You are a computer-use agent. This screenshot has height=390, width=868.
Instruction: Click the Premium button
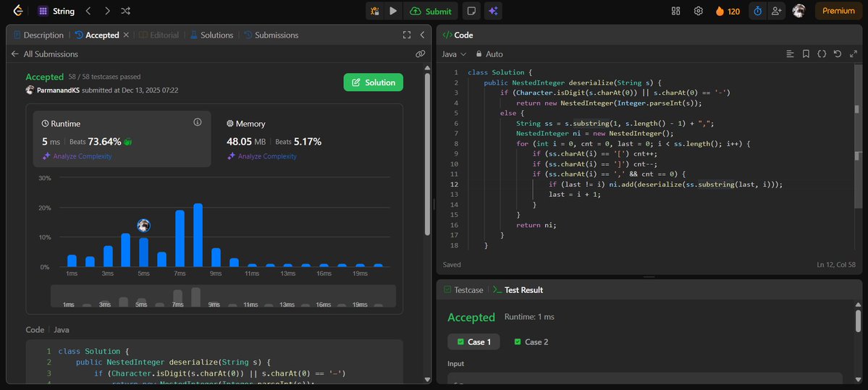point(838,11)
